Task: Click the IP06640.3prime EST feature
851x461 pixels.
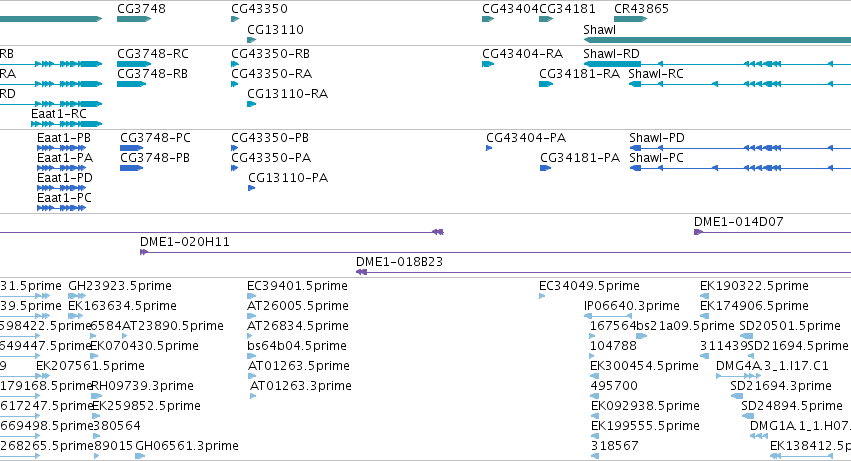Action: pos(608,316)
